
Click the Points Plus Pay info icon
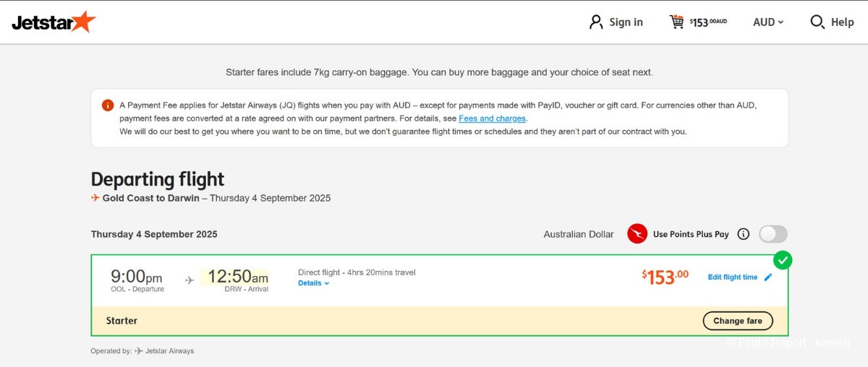743,234
